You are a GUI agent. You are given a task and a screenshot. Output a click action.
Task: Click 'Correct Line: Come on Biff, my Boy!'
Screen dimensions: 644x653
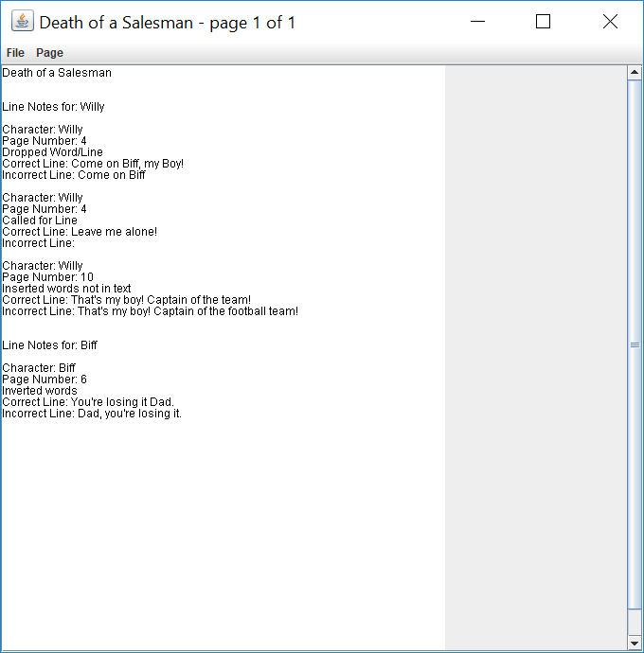pyautogui.click(x=93, y=164)
